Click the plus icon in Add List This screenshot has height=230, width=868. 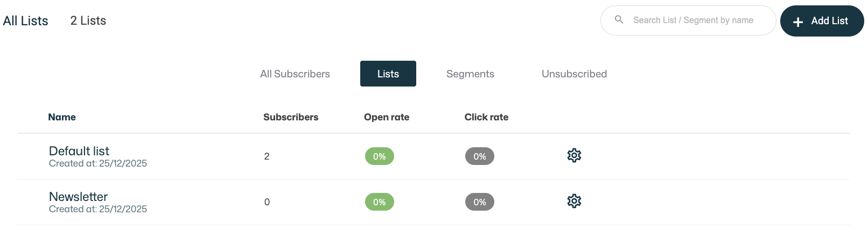click(798, 21)
